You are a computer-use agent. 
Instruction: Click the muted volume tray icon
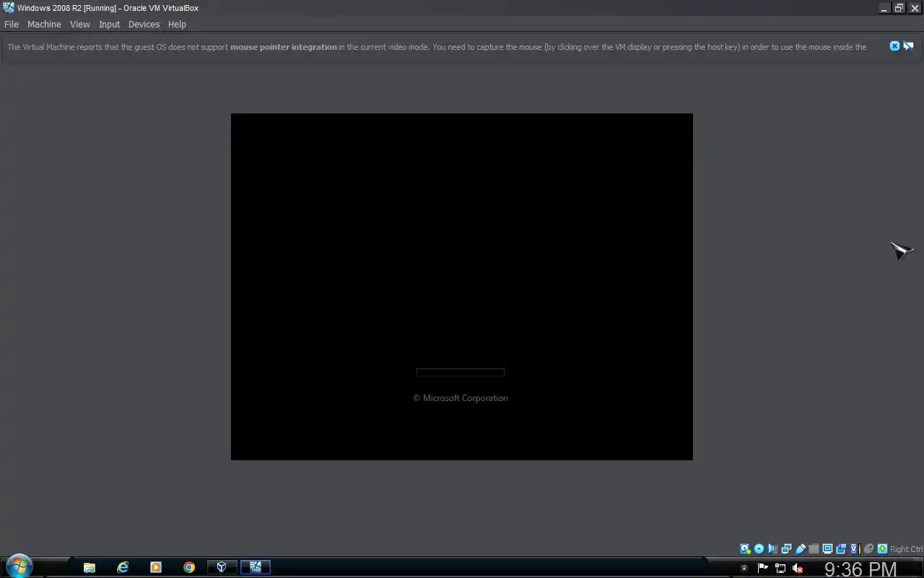point(798,569)
